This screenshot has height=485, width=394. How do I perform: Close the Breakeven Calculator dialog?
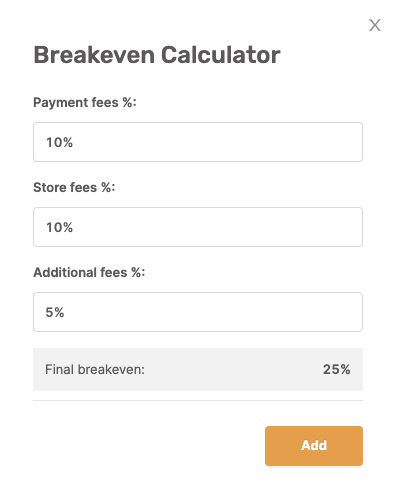click(x=375, y=25)
